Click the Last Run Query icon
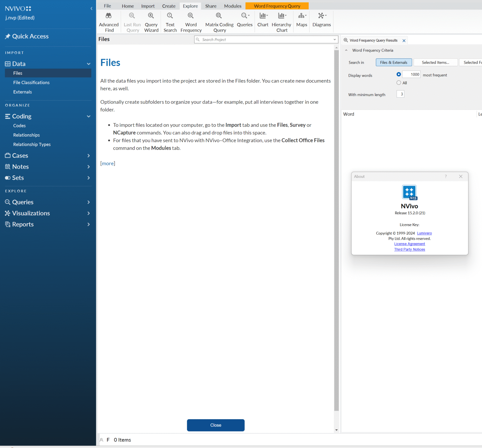Image resolution: width=482 pixels, height=448 pixels. point(132,16)
